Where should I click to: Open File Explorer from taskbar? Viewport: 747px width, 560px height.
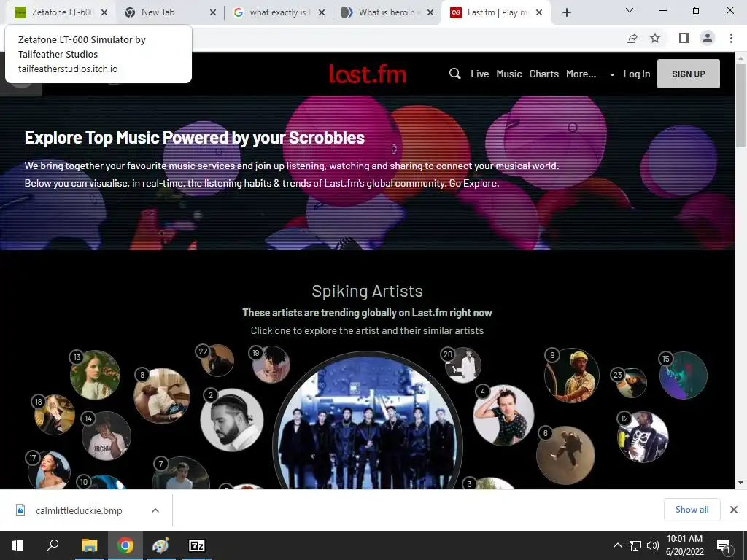[x=89, y=545]
